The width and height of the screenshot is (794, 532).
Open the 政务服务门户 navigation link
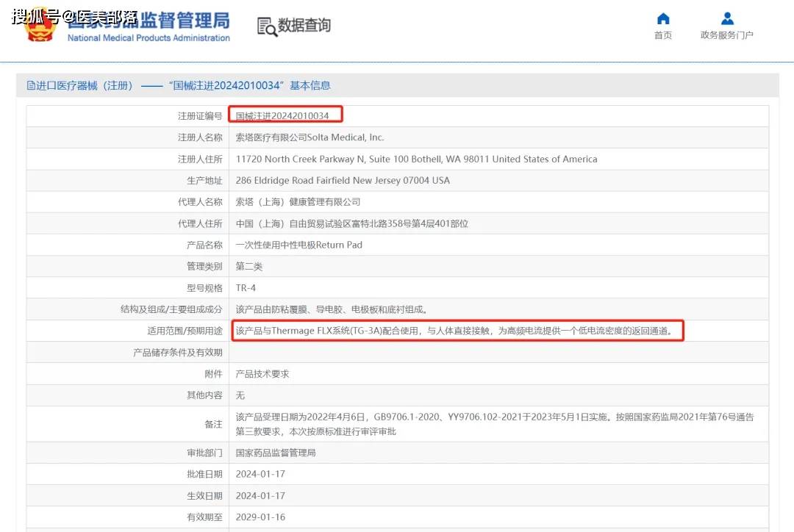pyautogui.click(x=726, y=35)
